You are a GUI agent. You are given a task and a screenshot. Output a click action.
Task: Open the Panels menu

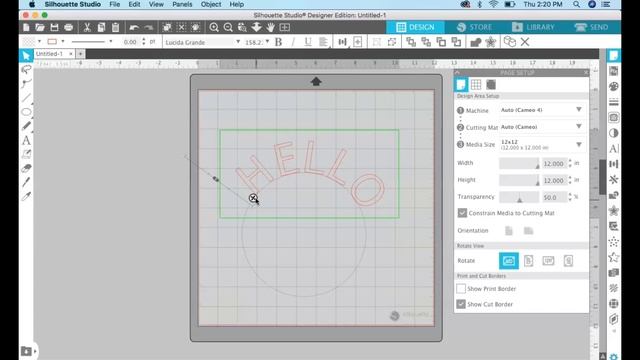182,4
